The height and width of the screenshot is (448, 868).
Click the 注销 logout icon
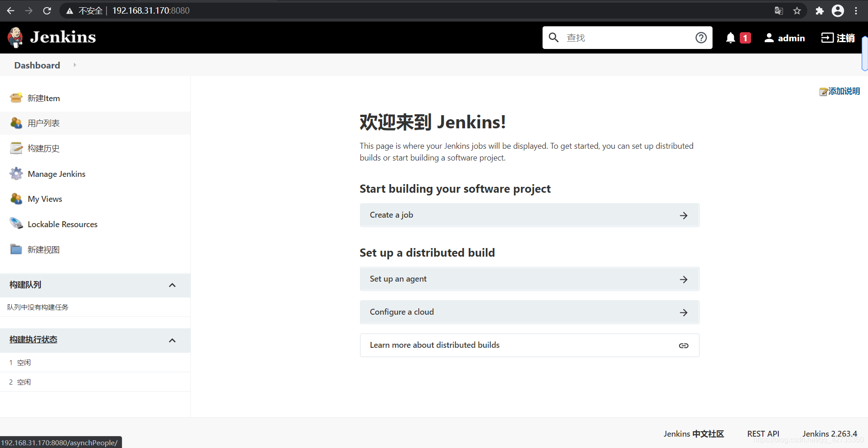(827, 38)
